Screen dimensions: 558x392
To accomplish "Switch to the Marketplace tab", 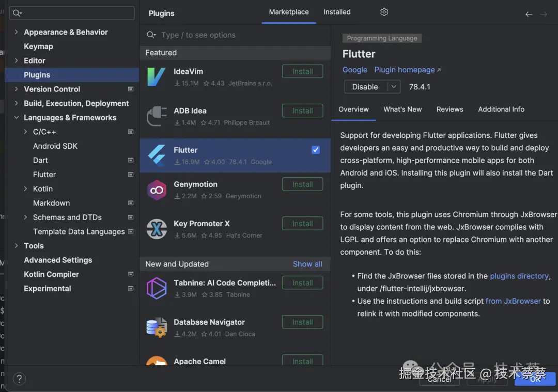I will [289, 12].
